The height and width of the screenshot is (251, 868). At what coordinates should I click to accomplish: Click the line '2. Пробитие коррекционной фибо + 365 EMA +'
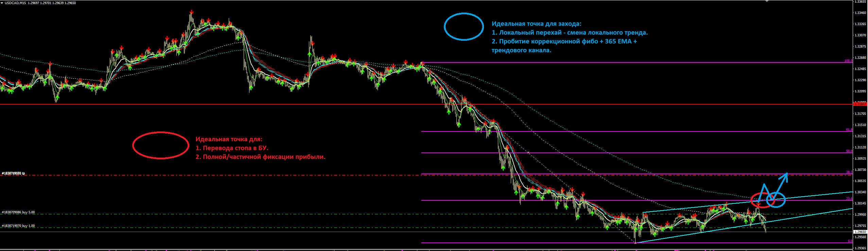point(564,41)
